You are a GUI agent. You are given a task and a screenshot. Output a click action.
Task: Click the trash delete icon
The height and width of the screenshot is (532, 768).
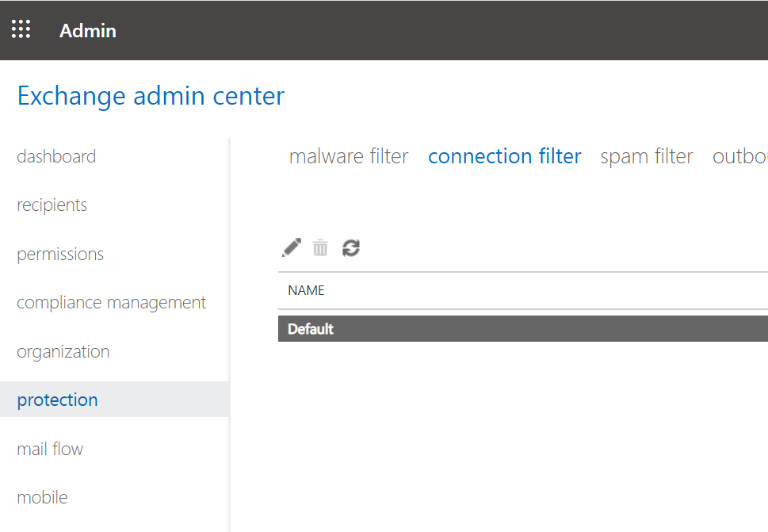[320, 247]
